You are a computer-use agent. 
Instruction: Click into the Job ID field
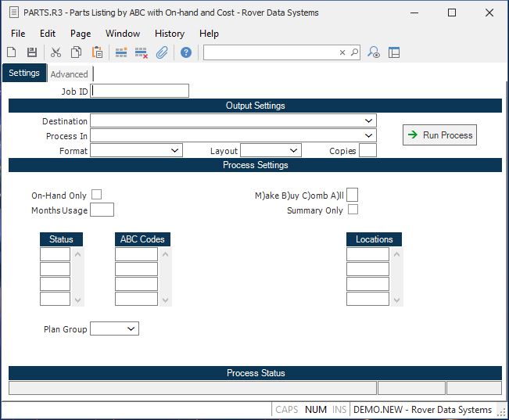point(140,91)
